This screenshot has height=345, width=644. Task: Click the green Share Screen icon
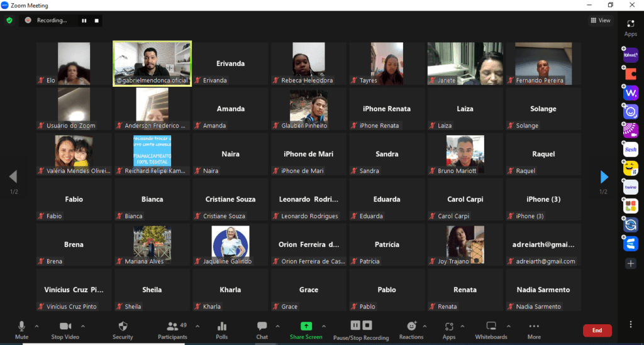click(306, 326)
